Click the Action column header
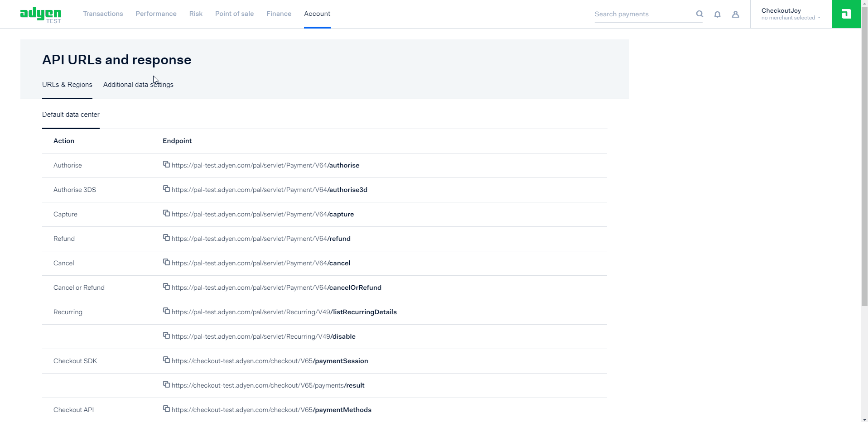Viewport: 868px width, 422px height. [64, 141]
